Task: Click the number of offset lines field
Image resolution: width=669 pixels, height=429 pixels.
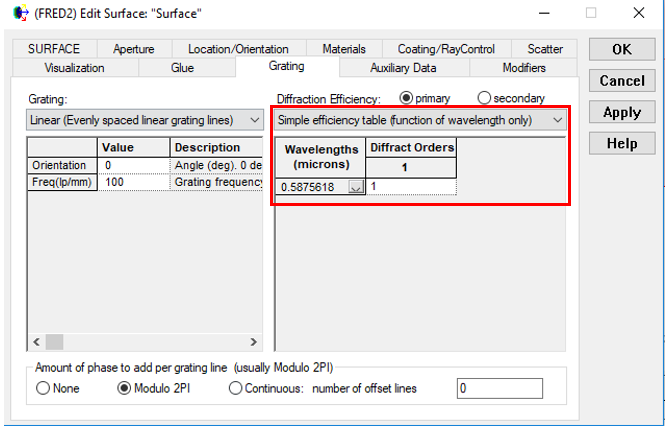Action: pos(499,388)
